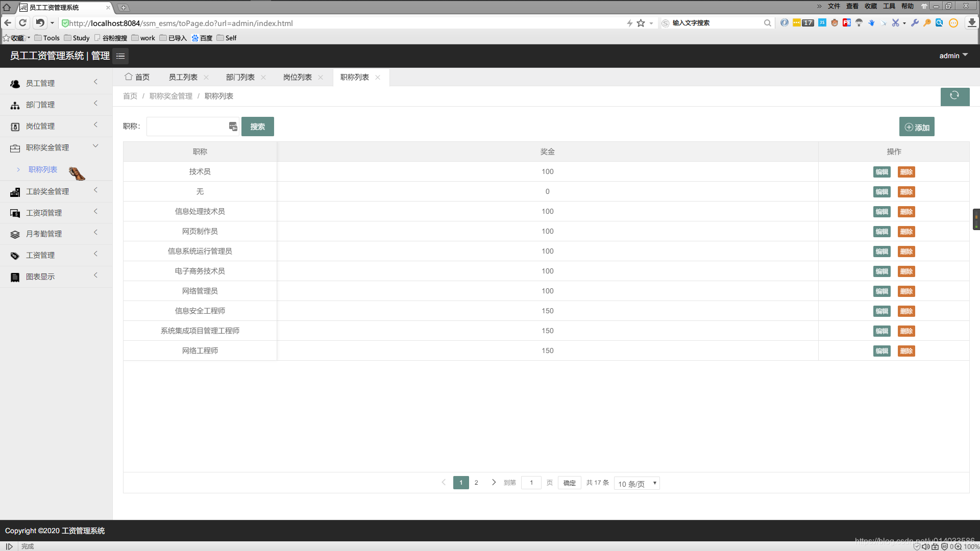Open the 百度 bookmark
The width and height of the screenshot is (980, 551).
click(x=202, y=38)
